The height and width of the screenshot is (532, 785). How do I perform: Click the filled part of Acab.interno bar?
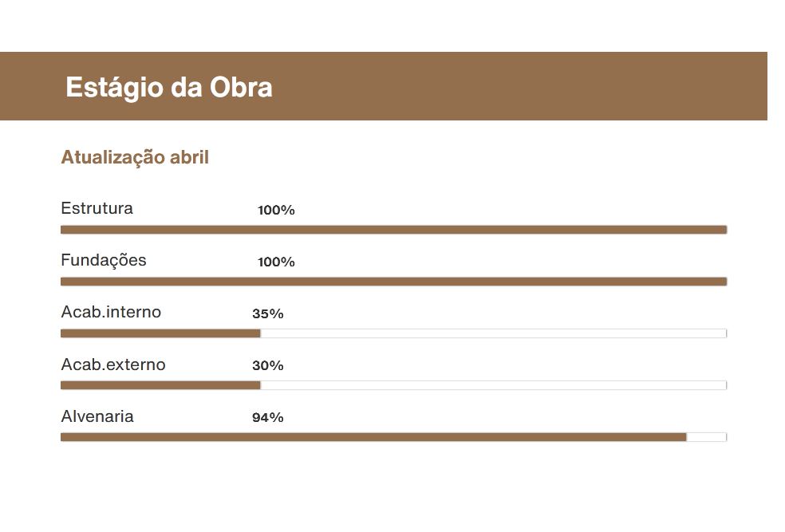pos(160,333)
